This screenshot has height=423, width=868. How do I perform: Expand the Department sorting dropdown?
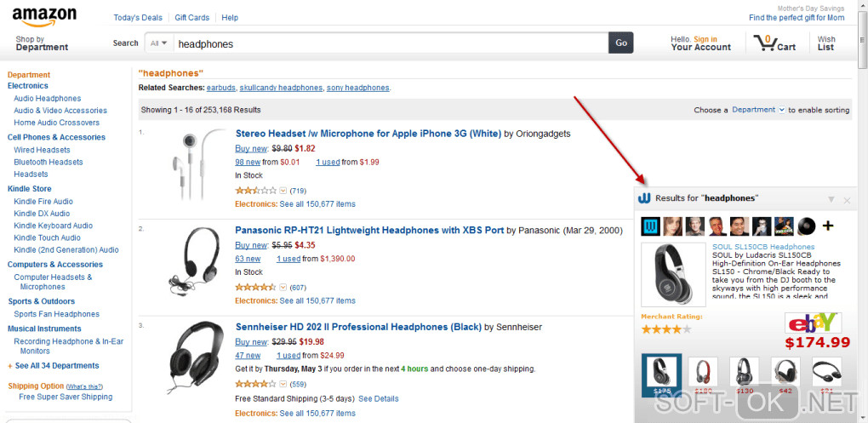coord(758,110)
